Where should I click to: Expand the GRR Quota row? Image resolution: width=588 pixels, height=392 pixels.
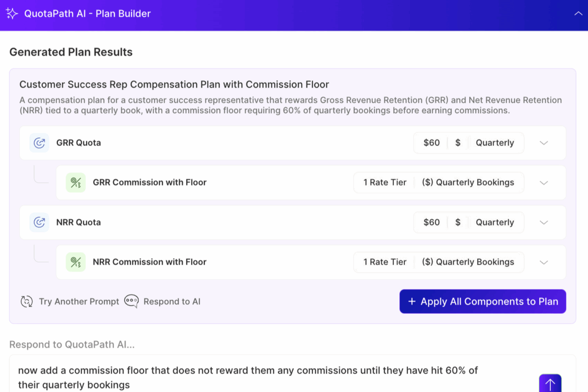(x=544, y=143)
